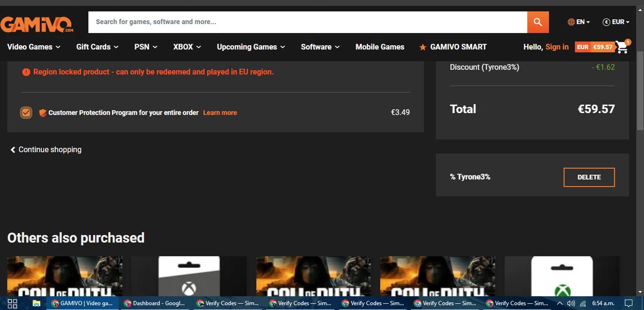The image size is (644, 310).
Task: Open Windows Task View in taskbar
Action: [12, 304]
